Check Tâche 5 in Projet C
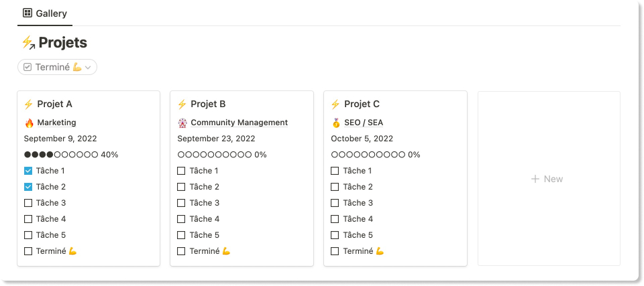The height and width of the screenshot is (286, 644). [335, 235]
